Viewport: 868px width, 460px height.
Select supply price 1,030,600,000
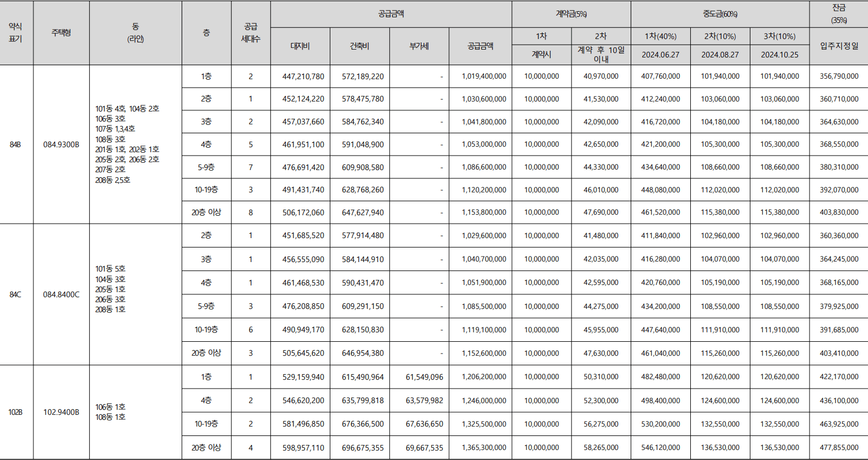pos(484,99)
